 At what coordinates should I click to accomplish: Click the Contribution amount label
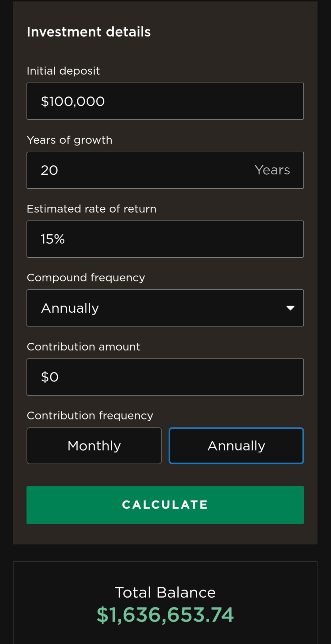click(83, 347)
